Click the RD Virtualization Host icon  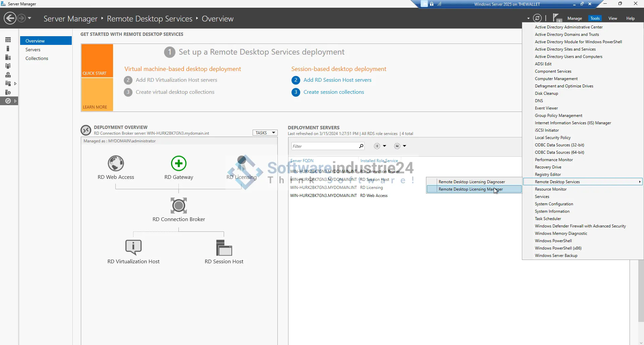(x=133, y=248)
